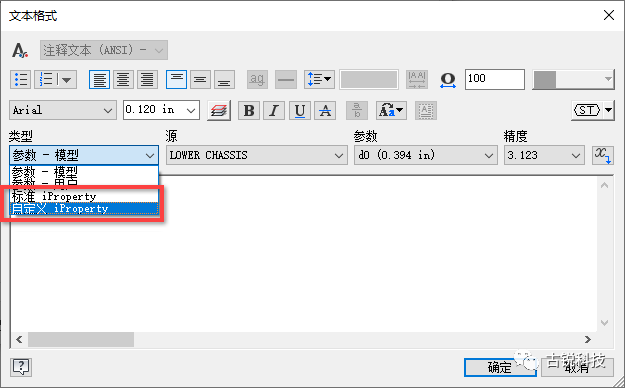This screenshot has height=388, width=625.
Task: Cancel with 取消 button
Action: coord(577,367)
